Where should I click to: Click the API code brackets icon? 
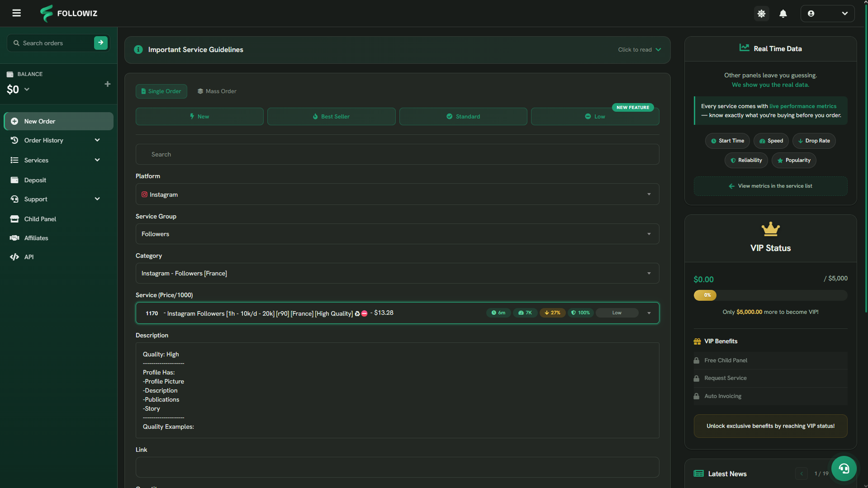pyautogui.click(x=14, y=257)
